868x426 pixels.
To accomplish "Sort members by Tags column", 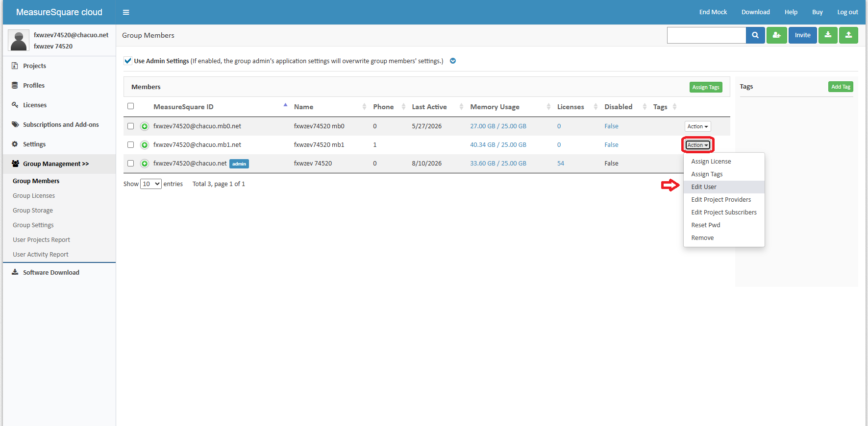I will point(660,107).
